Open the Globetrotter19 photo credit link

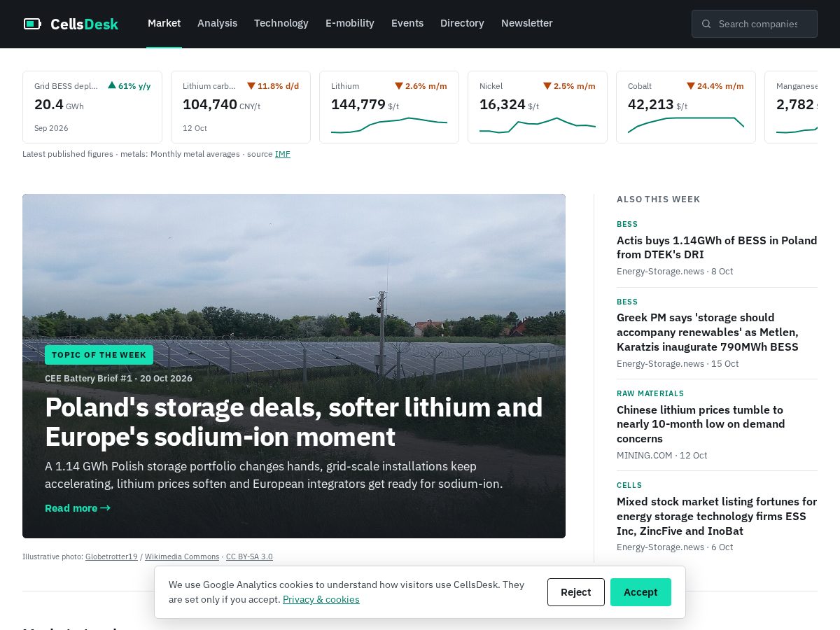(111, 557)
